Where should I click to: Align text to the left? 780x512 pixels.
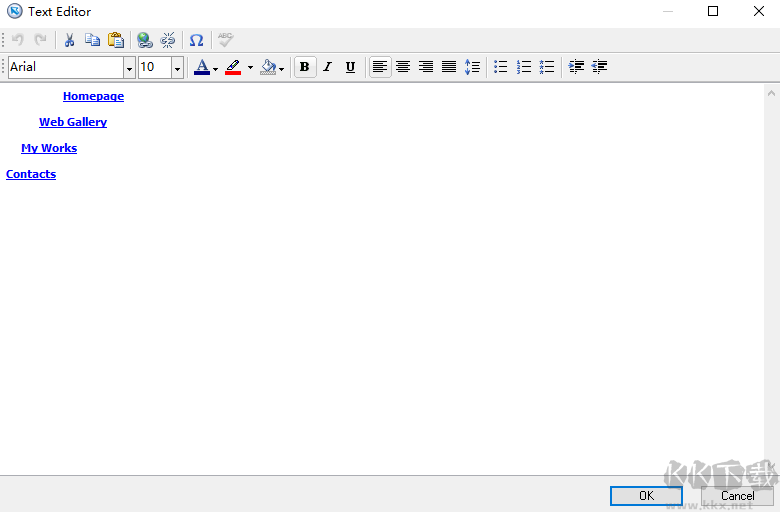(380, 67)
